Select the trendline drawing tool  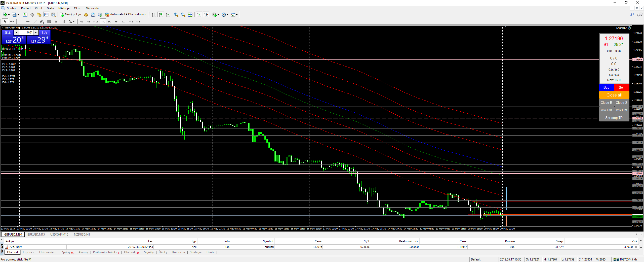coord(35,22)
